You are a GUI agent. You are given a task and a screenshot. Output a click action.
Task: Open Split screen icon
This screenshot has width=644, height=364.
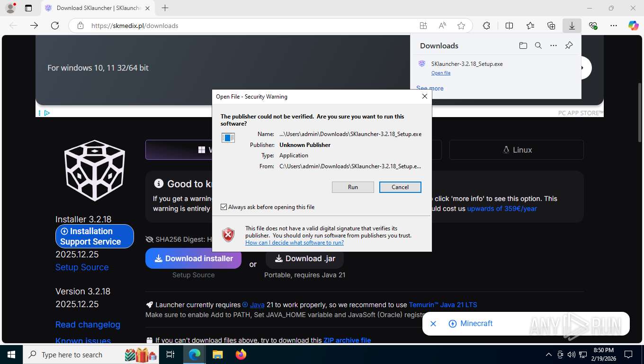pyautogui.click(x=510, y=26)
